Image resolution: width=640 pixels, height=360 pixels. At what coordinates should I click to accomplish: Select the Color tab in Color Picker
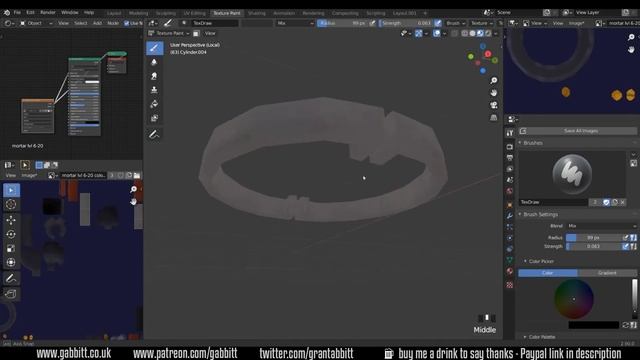[x=548, y=273]
